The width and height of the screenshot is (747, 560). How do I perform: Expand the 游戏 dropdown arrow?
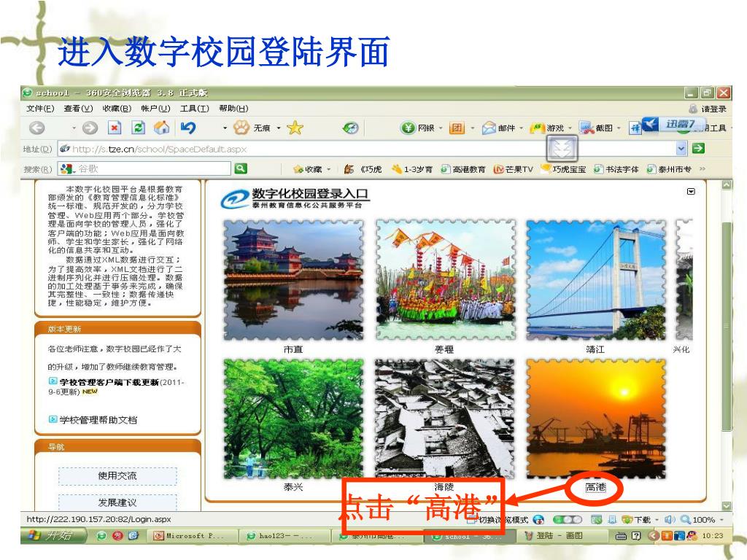point(570,128)
